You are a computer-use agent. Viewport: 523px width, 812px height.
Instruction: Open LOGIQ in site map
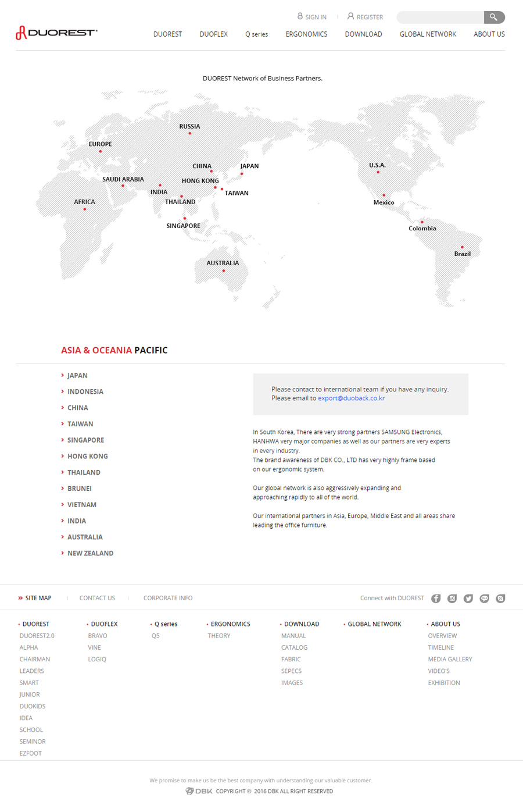click(97, 659)
